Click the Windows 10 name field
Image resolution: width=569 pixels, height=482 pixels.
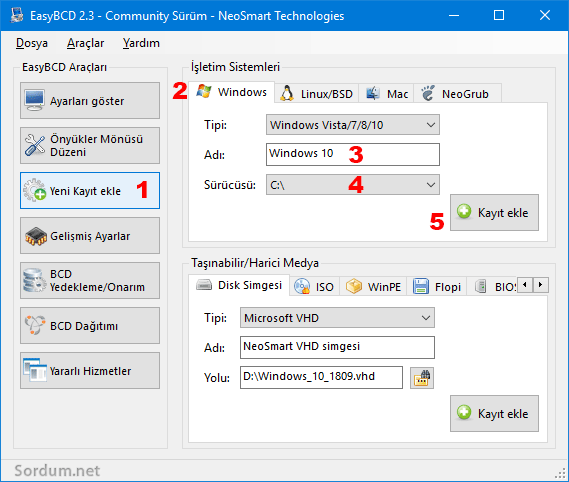353,155
